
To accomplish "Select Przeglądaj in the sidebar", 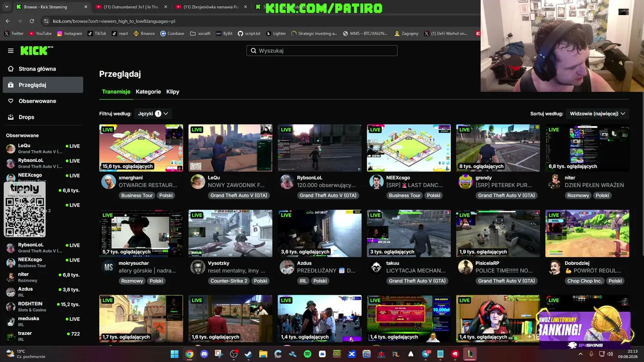I will click(43, 85).
